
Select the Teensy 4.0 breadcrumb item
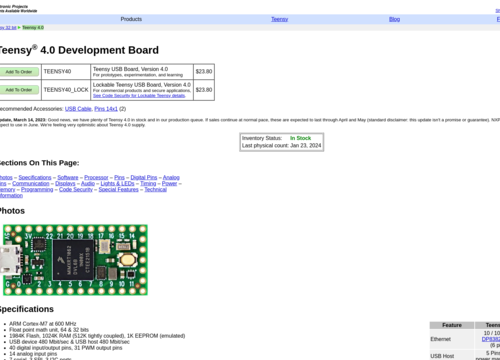coord(33,28)
